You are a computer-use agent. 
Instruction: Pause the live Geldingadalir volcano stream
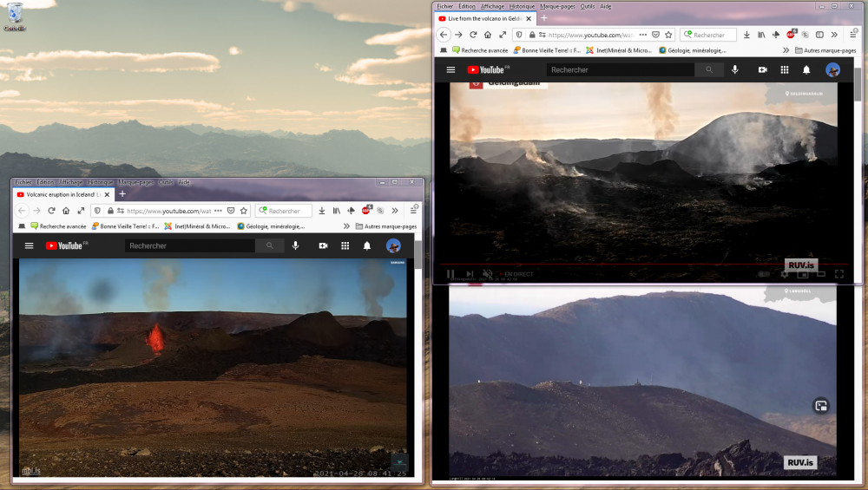pyautogui.click(x=450, y=274)
